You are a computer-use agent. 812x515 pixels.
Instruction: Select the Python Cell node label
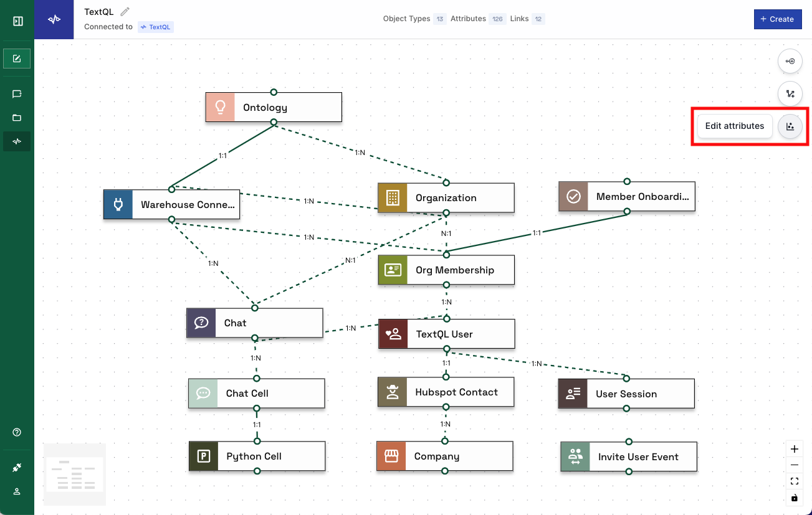[x=254, y=456]
